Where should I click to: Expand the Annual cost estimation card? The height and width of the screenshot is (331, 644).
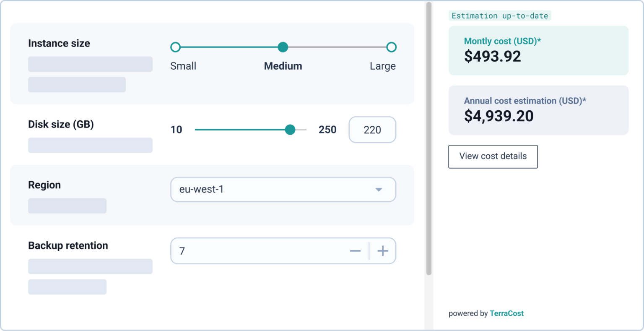click(538, 110)
